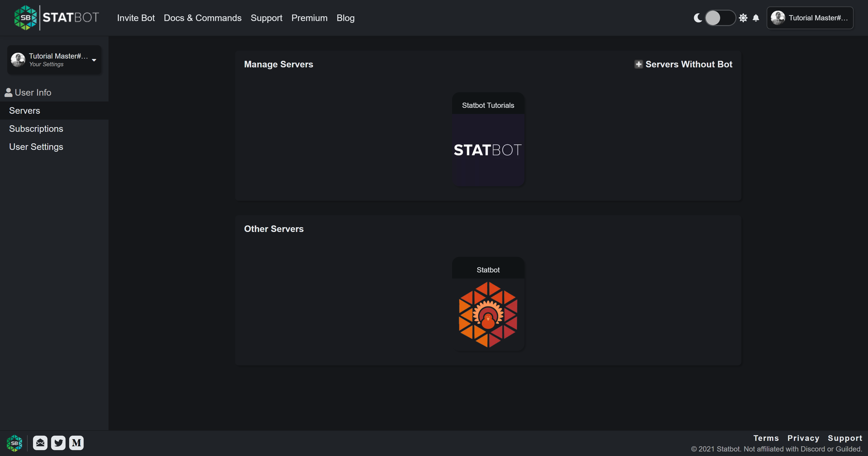Click the User Info person icon
The width and height of the screenshot is (868, 456).
click(8, 92)
